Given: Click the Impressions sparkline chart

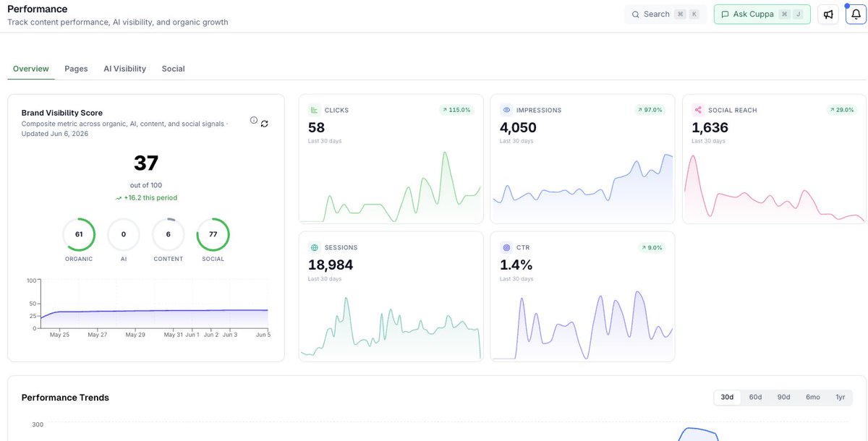Looking at the screenshot, I should tap(582, 187).
